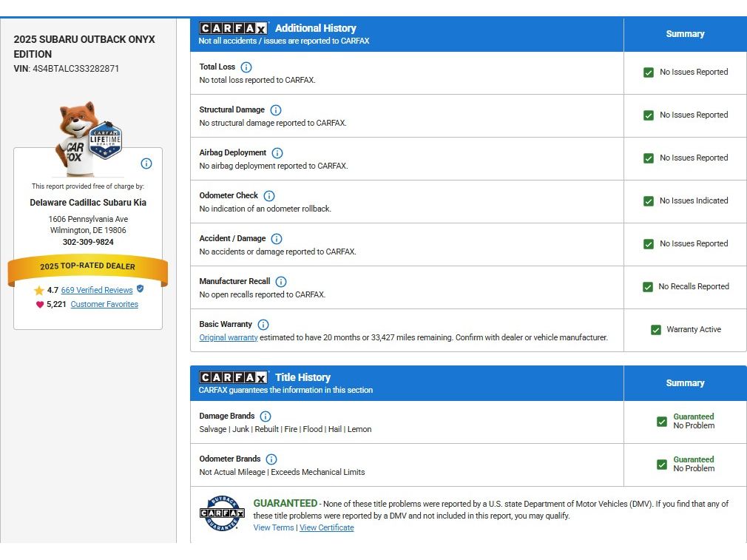Click the No Issues Indicated status text
This screenshot has height=560, width=747.
[694, 200]
